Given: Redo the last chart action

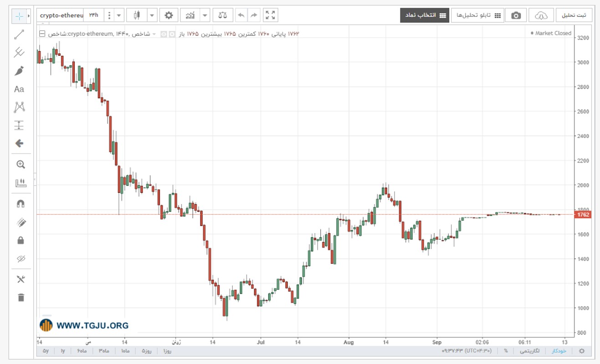Looking at the screenshot, I should pyautogui.click(x=254, y=15).
